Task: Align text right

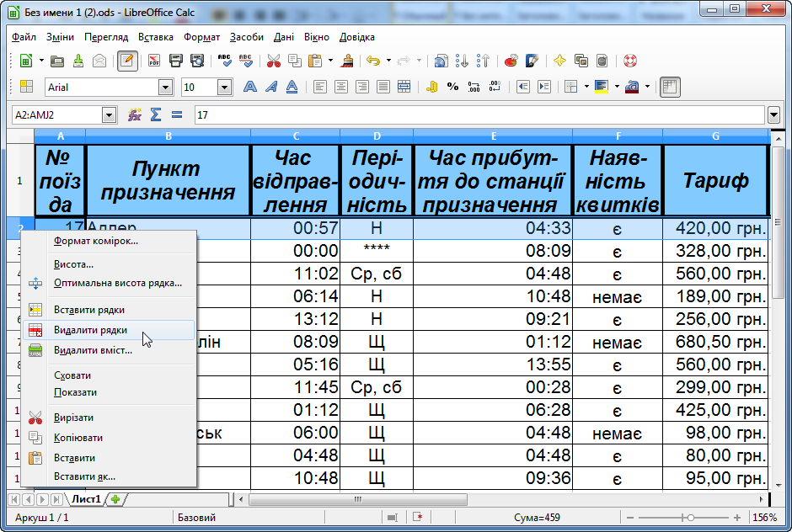Action: pos(362,87)
